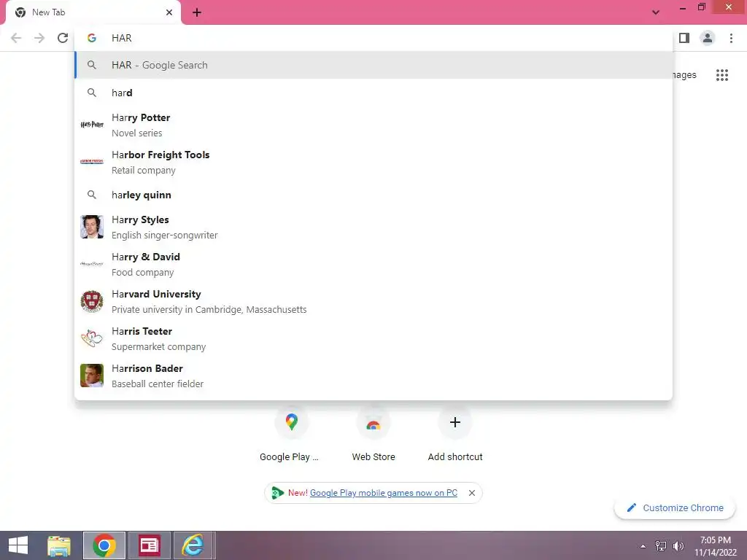
Task: Close the New Tab tab
Action: [x=169, y=12]
